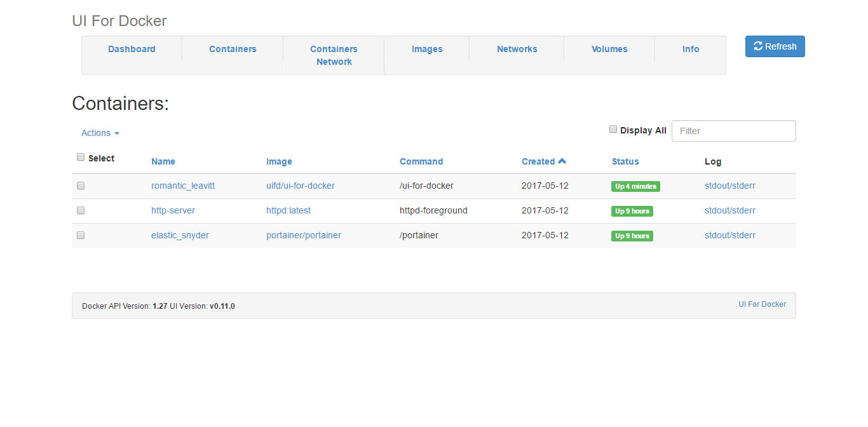
Task: Open the httpd:latest image details
Action: click(288, 210)
